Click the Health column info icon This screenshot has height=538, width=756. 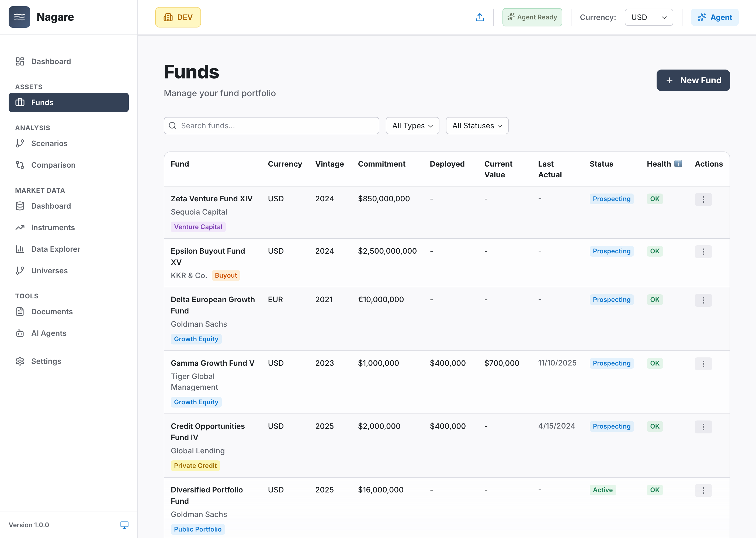678,164
